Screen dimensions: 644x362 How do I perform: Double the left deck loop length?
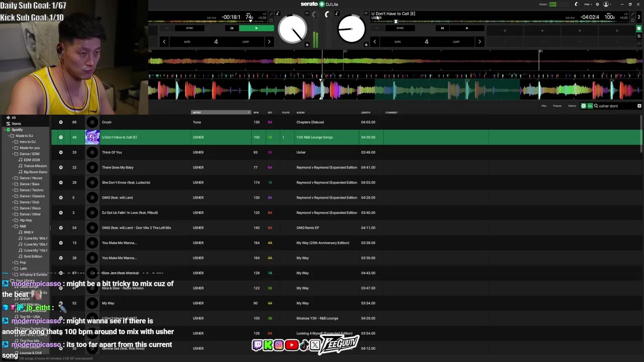(269, 42)
